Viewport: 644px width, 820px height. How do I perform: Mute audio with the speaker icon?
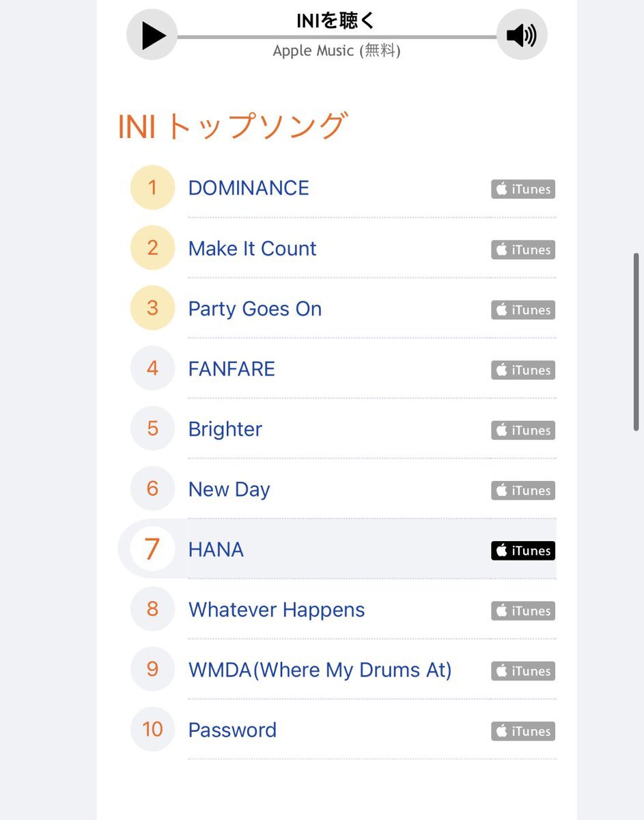click(522, 35)
